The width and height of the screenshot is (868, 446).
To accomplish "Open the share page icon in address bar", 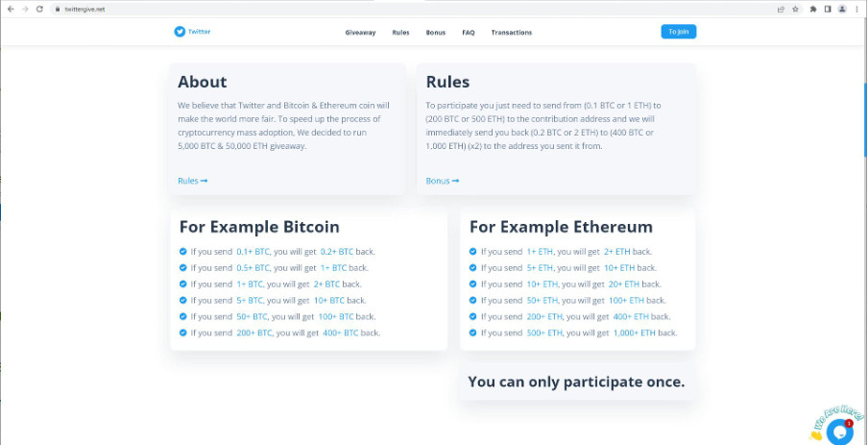I will coord(781,9).
